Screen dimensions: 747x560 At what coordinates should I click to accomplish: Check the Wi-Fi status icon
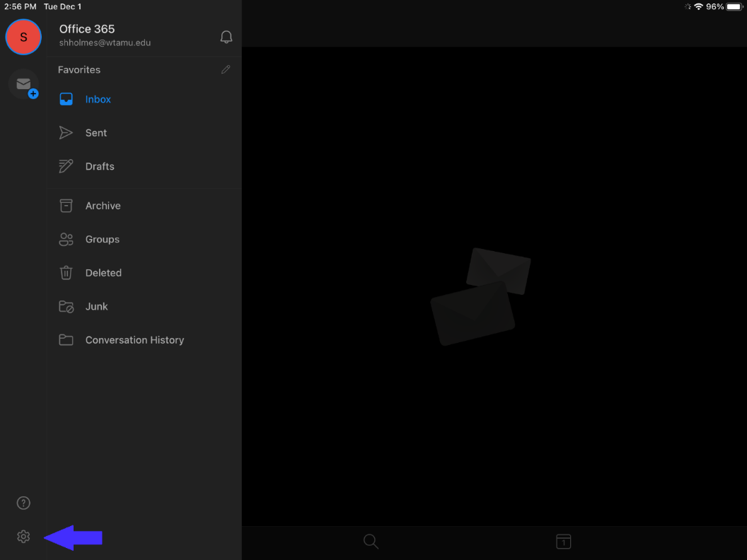pyautogui.click(x=698, y=6)
